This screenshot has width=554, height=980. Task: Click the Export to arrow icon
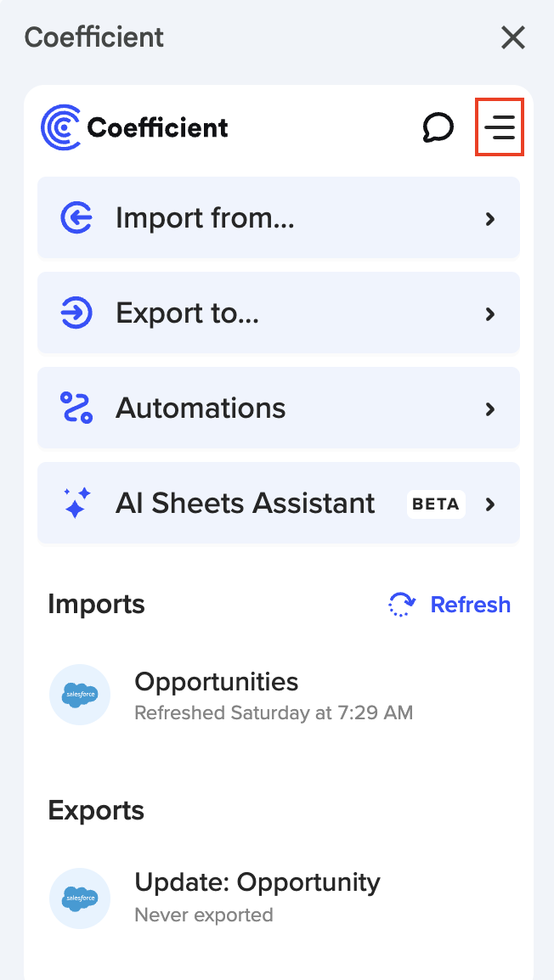(x=76, y=313)
